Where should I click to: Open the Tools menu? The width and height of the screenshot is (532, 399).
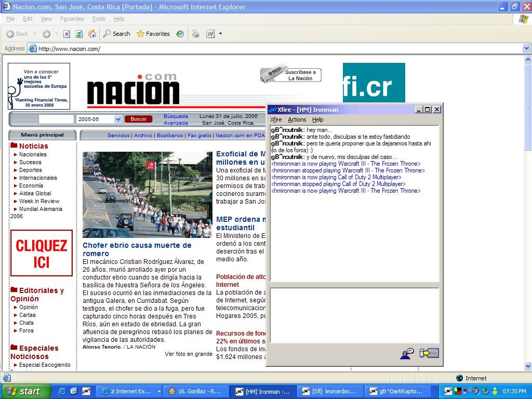(x=98, y=19)
